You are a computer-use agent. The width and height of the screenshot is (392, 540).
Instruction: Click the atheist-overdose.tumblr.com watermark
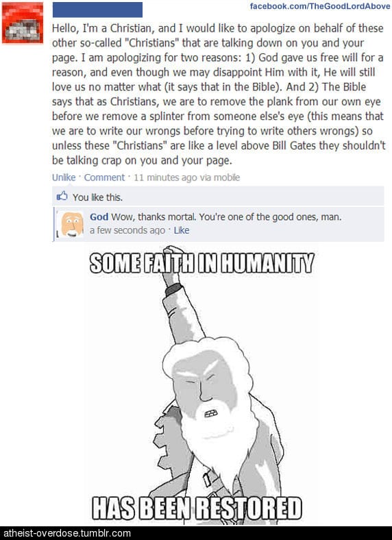[67, 533]
